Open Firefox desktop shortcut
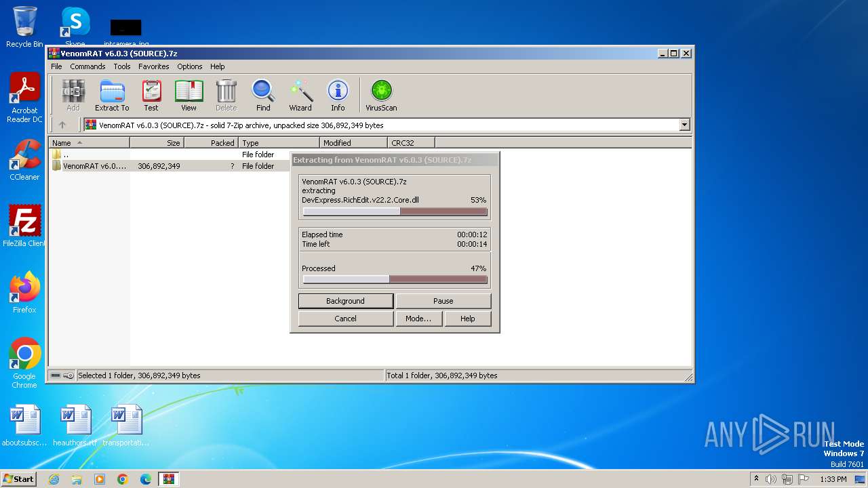Screen dimensions: 868x488 tap(24, 292)
